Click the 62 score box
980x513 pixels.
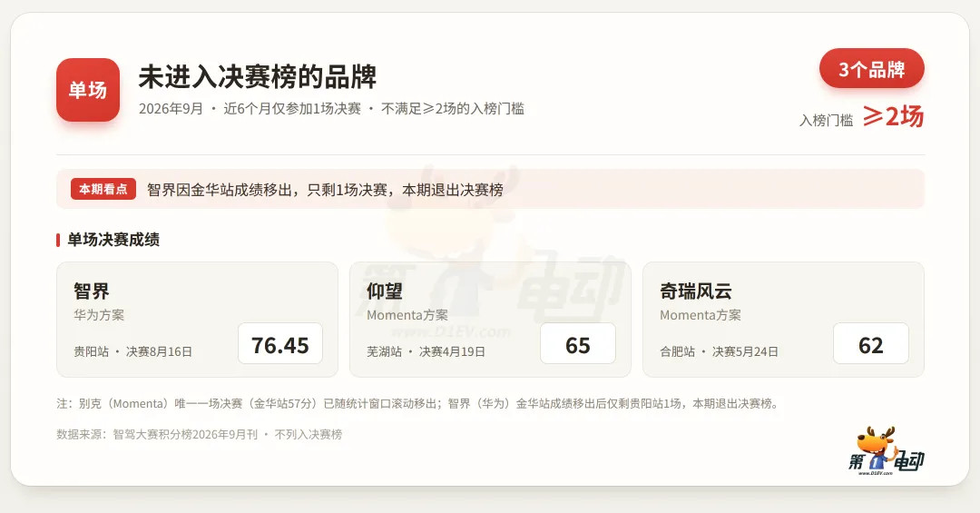tap(870, 343)
